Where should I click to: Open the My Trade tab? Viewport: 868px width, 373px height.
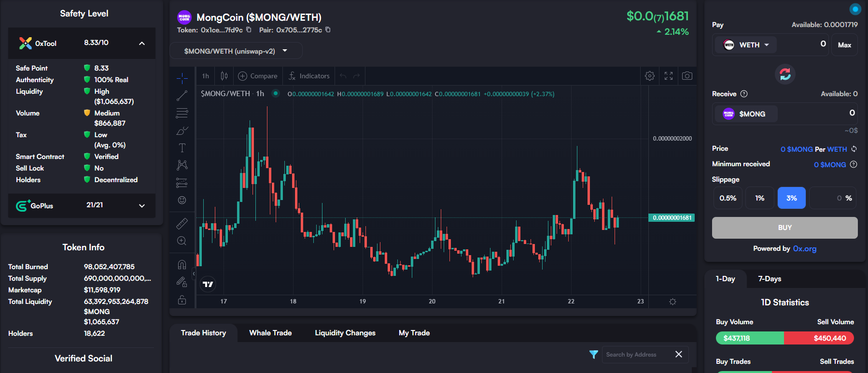pos(414,333)
